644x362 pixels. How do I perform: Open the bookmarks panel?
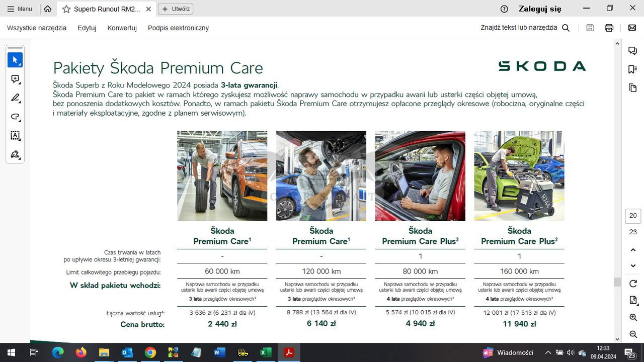click(x=633, y=69)
